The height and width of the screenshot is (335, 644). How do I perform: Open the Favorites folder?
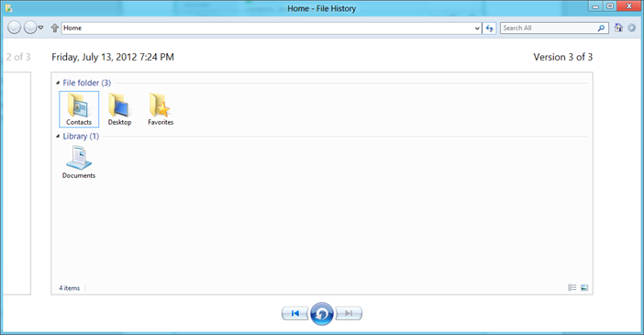pyautogui.click(x=161, y=109)
